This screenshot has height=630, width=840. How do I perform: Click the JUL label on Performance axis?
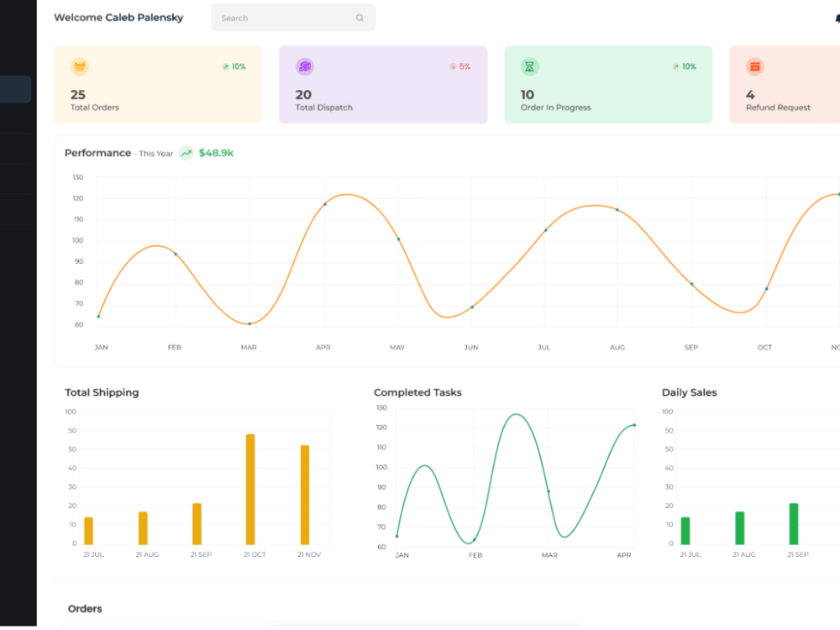point(544,347)
